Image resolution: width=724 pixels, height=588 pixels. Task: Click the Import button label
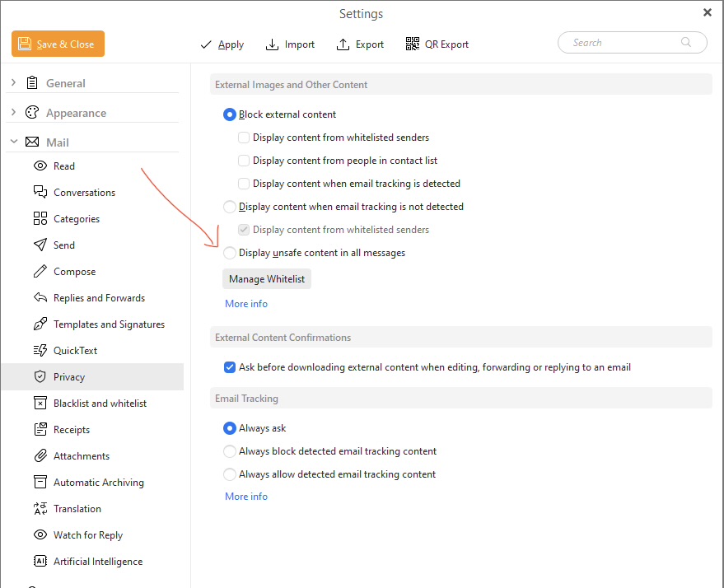point(300,44)
